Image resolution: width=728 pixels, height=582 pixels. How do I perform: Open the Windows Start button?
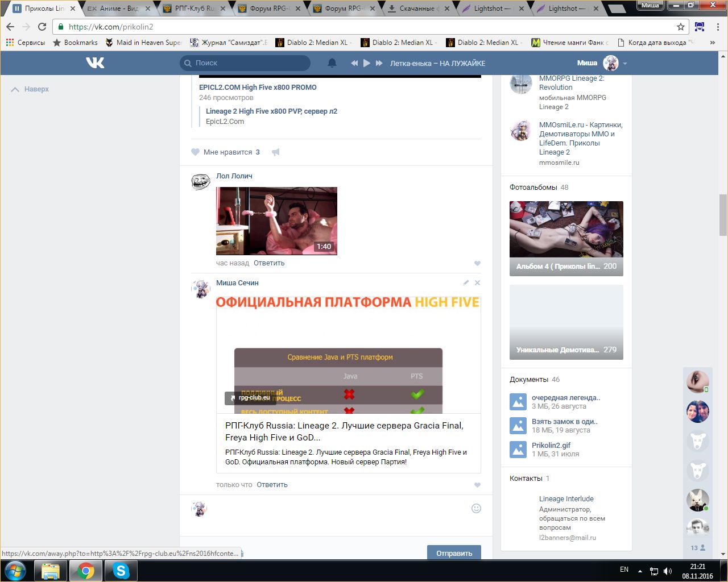click(15, 571)
